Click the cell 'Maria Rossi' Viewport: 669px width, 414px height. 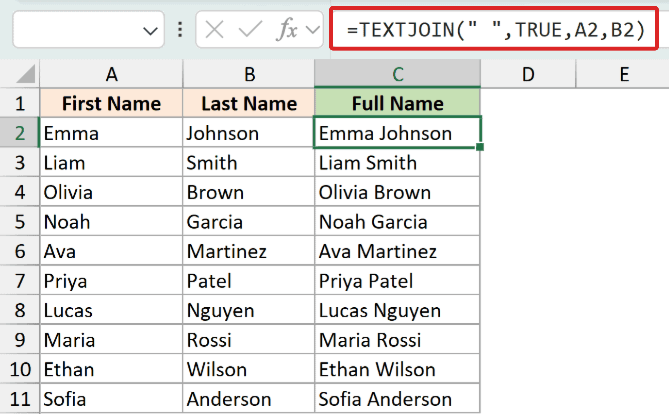pos(398,339)
